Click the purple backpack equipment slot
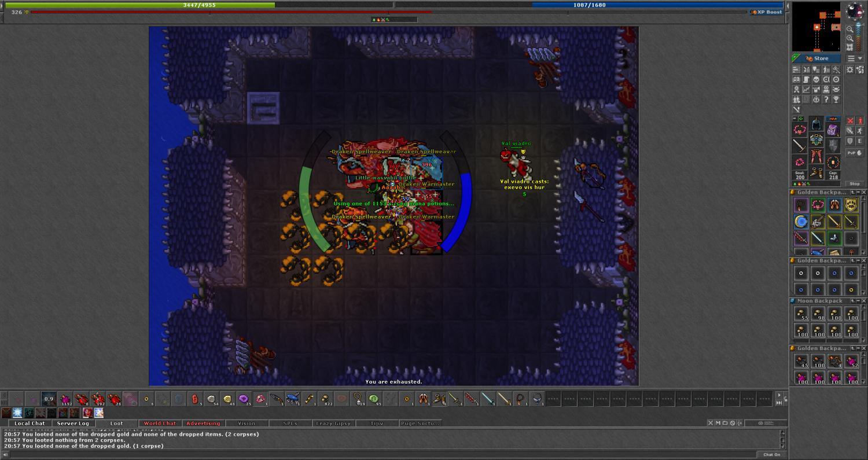This screenshot has width=868, height=460. tap(833, 130)
